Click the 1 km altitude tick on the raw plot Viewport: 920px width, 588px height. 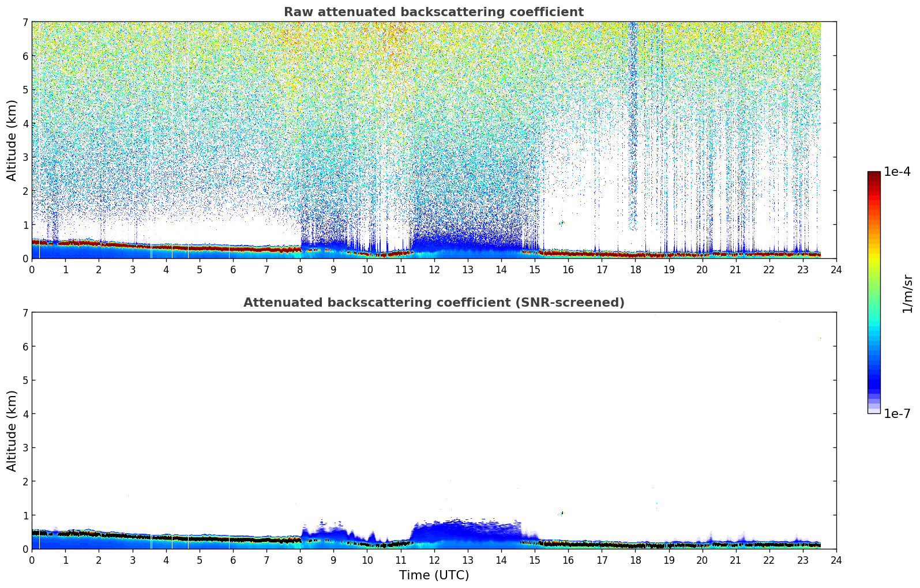(x=25, y=224)
